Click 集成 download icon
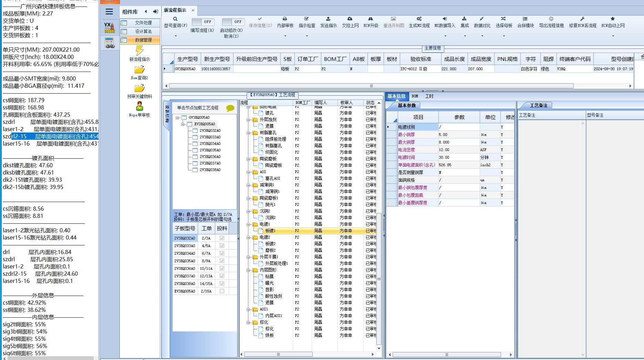Image resolution: width=644 pixels, height=360 pixels. pyautogui.click(x=464, y=19)
